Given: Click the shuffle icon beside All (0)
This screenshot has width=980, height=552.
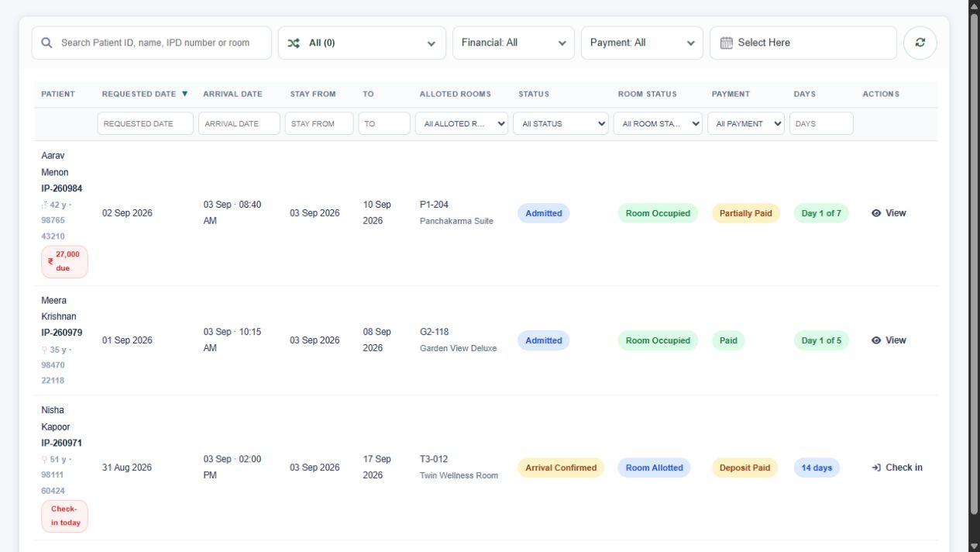Looking at the screenshot, I should coord(294,43).
